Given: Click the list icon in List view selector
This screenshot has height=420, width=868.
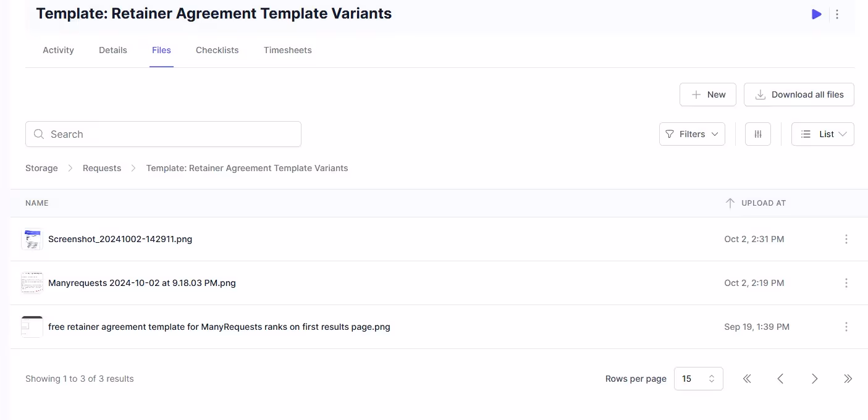Looking at the screenshot, I should point(806,134).
